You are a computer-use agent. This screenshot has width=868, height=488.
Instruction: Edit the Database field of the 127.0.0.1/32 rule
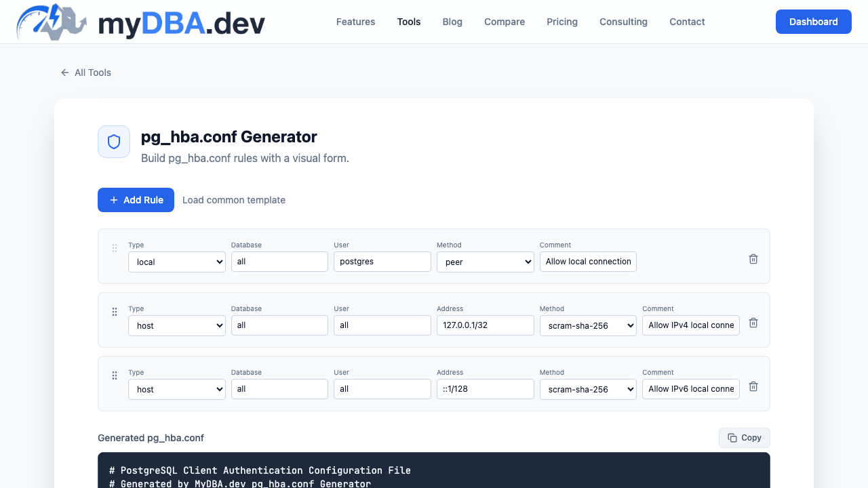click(x=279, y=325)
